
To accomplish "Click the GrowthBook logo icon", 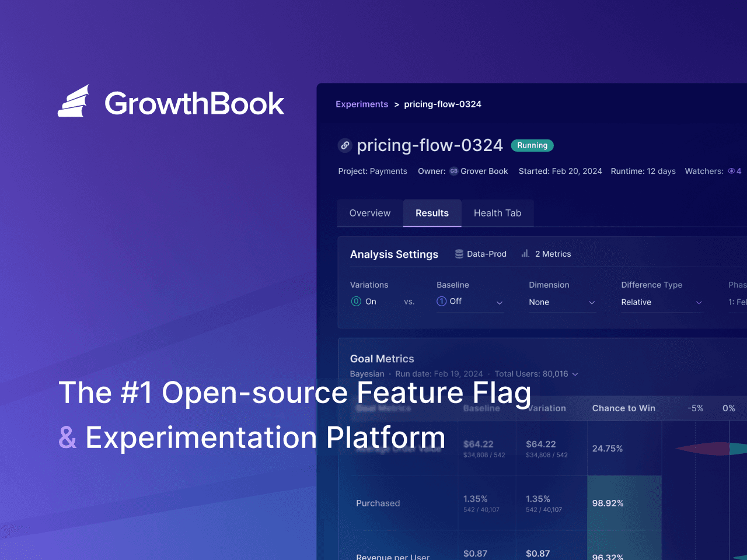I will click(x=74, y=102).
